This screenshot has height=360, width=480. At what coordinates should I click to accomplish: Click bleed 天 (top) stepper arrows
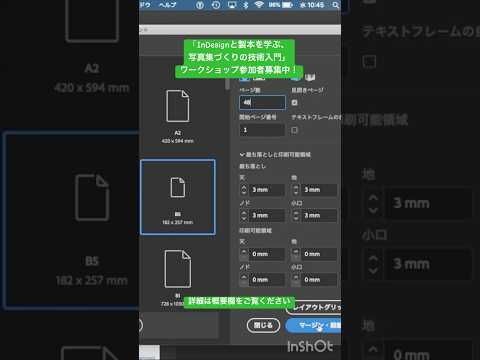244,190
